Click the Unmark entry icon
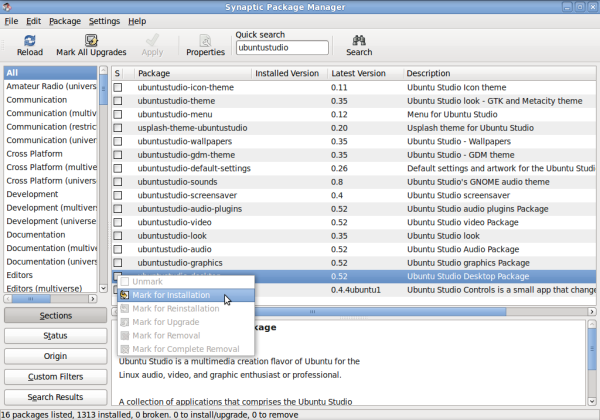 (x=124, y=282)
